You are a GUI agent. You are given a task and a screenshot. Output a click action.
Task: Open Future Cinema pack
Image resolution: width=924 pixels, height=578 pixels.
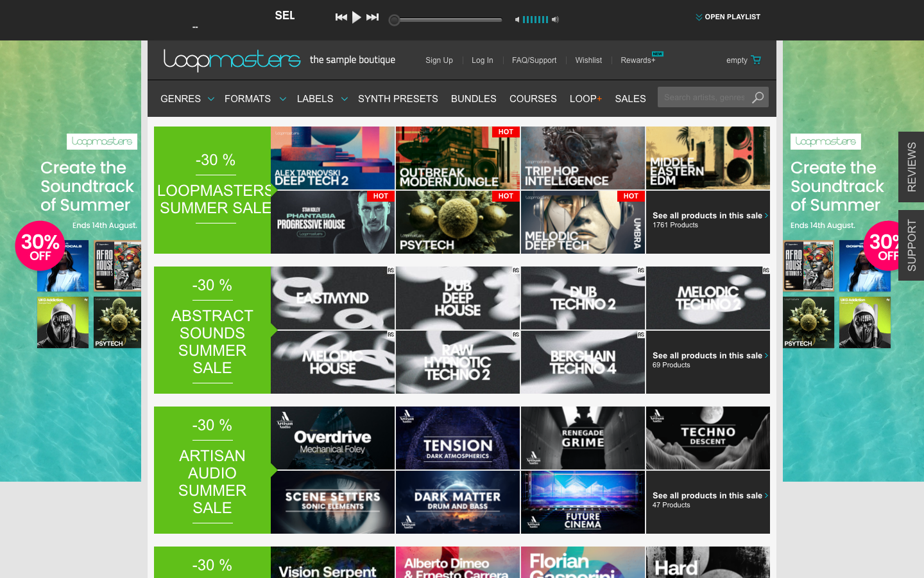(583, 502)
